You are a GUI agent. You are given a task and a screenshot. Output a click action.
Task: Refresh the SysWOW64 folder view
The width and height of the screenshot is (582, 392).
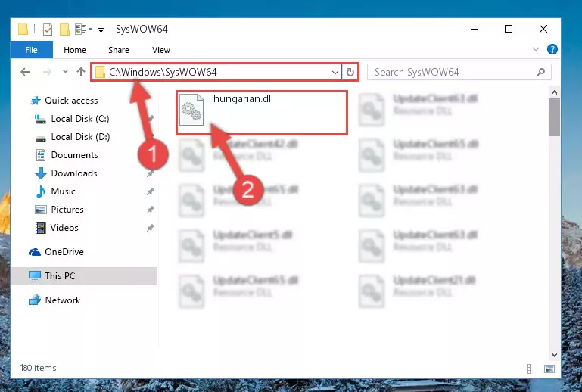tap(350, 72)
